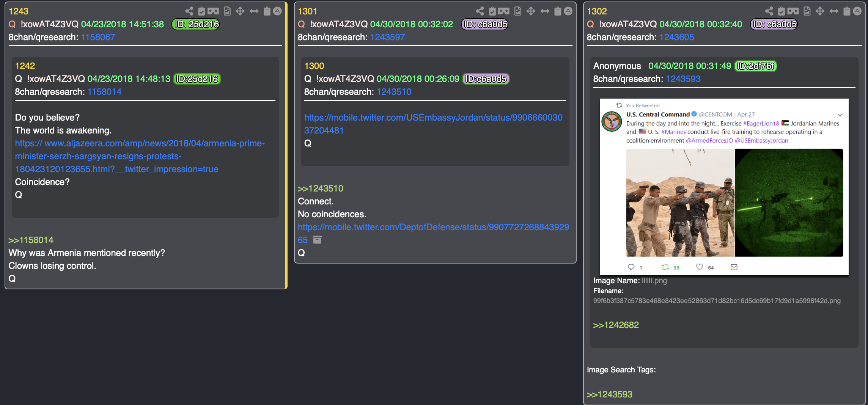868x405 pixels.
Task: Click the 'Clowns losing control.' line
Action: [x=52, y=266]
